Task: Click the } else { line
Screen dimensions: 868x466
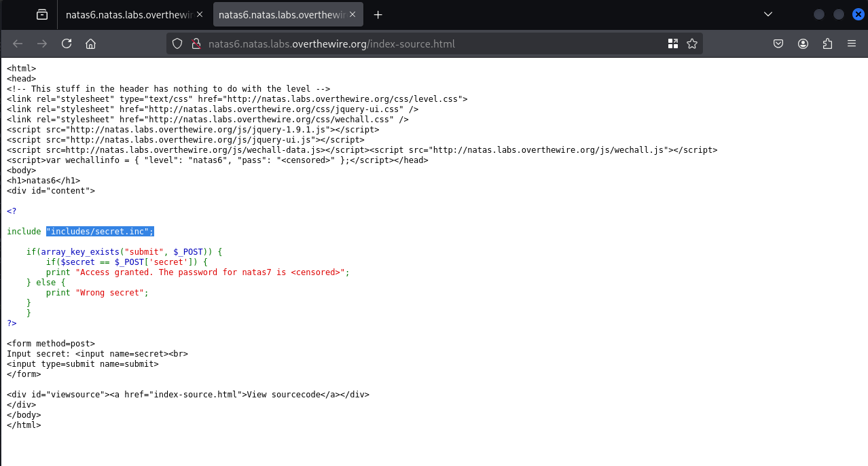Action: 46,283
